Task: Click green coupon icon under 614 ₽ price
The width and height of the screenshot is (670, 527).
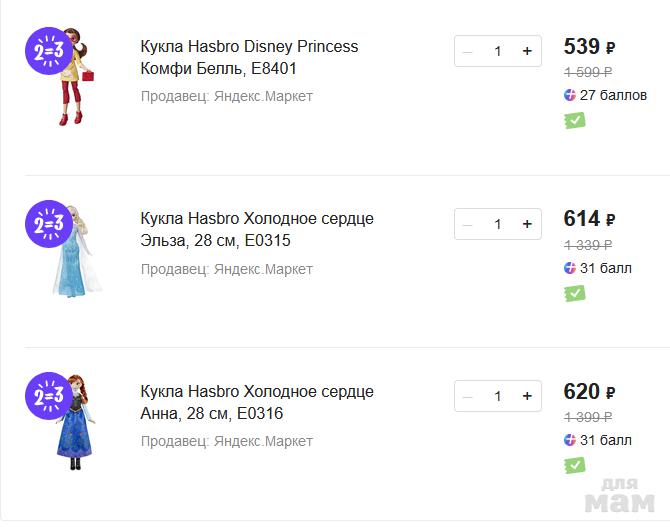Action: (574, 293)
